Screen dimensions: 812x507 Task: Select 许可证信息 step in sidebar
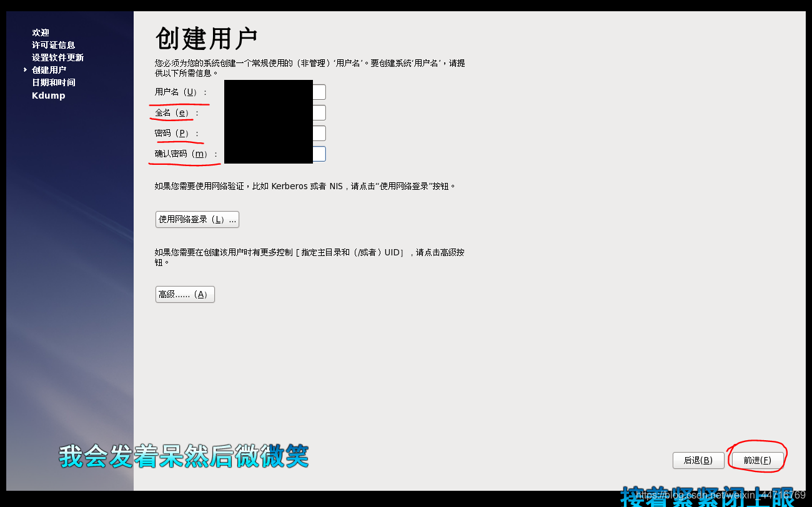[x=54, y=45]
